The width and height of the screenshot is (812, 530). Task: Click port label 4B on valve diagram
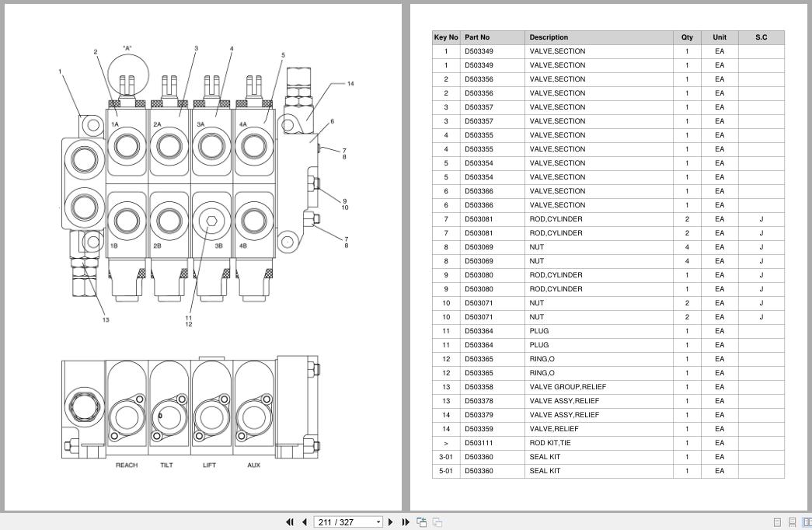[x=243, y=246]
